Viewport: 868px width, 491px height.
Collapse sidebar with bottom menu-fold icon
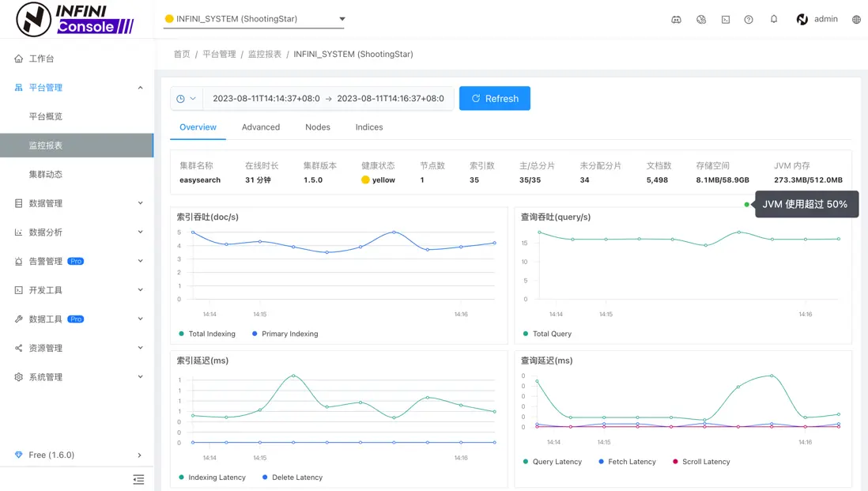[138, 479]
